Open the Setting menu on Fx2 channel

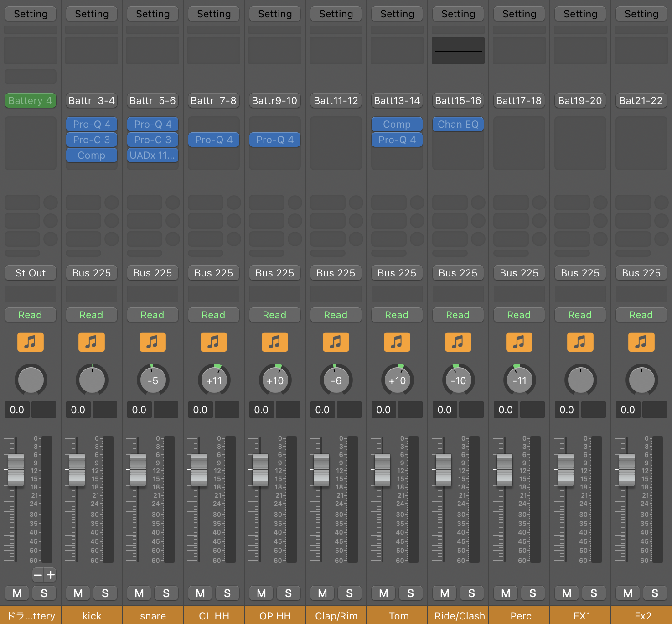[x=641, y=14]
